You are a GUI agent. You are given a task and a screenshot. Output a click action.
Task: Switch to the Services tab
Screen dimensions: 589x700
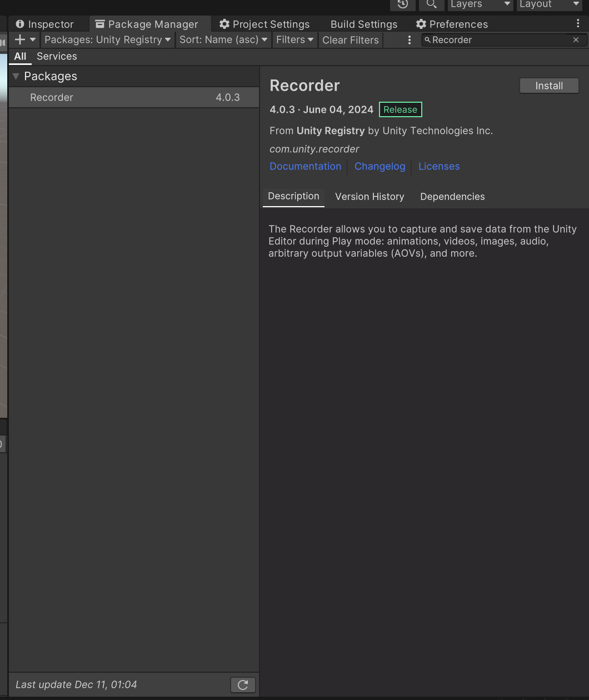tap(56, 56)
